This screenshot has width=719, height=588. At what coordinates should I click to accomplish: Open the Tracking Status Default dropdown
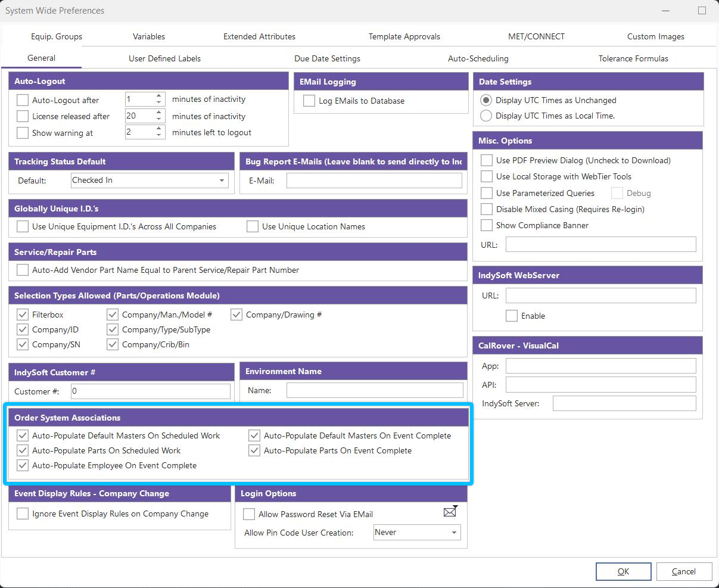tap(222, 181)
